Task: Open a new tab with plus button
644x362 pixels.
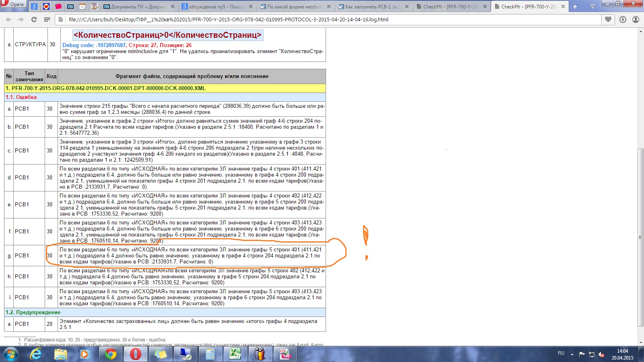Action: (575, 6)
